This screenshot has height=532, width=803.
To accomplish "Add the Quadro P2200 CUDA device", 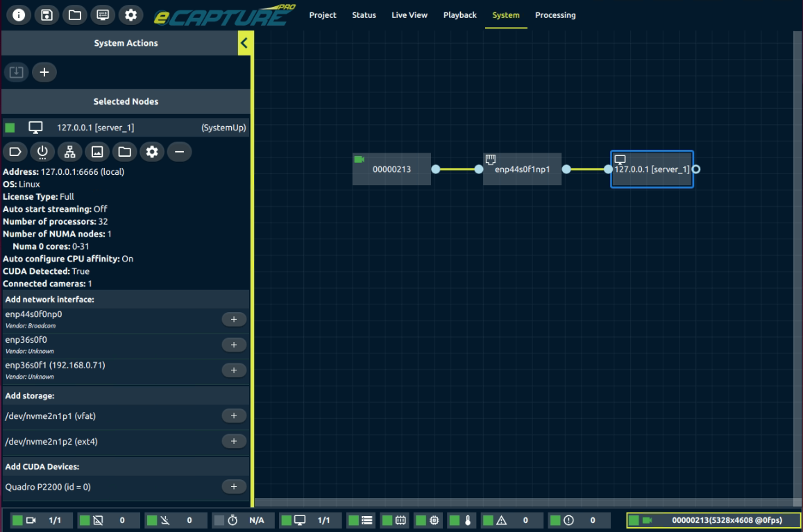I will click(x=234, y=486).
